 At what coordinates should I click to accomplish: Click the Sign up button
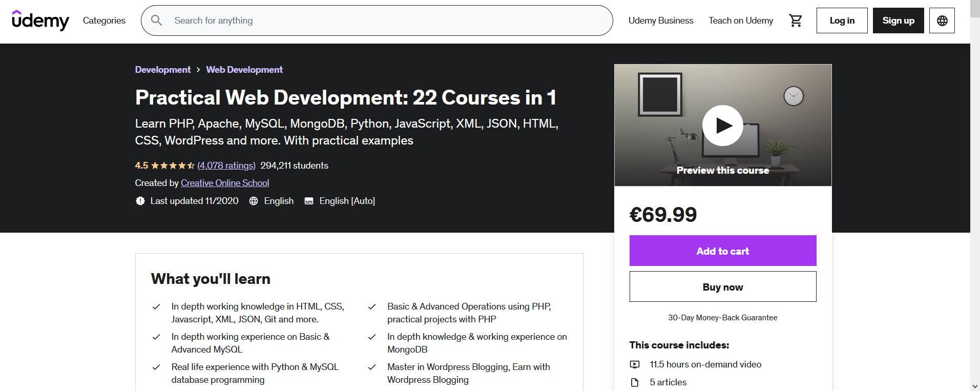[898, 20]
